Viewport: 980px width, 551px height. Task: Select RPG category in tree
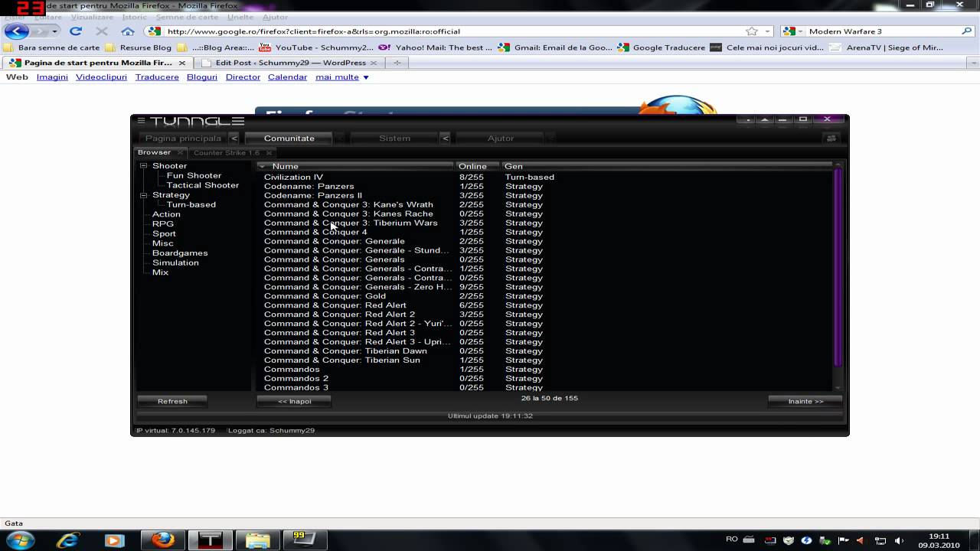click(x=163, y=224)
